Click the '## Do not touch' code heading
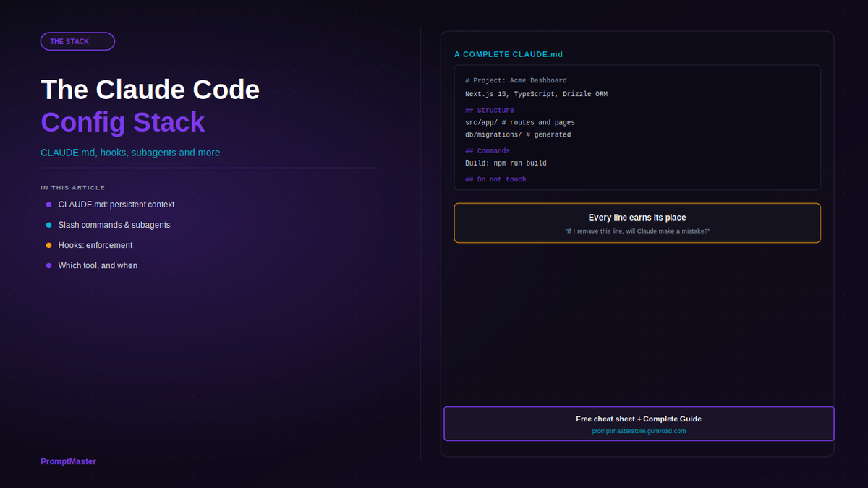The image size is (868, 488). (x=495, y=179)
